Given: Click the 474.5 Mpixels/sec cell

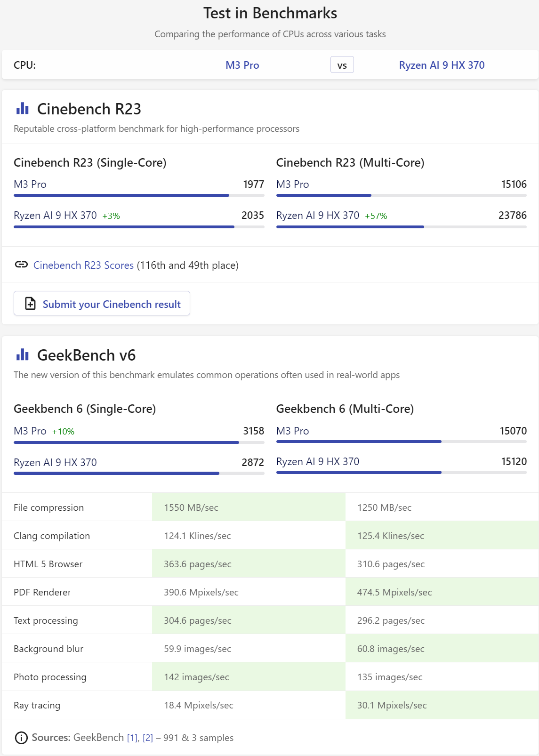Looking at the screenshot, I should pos(442,592).
